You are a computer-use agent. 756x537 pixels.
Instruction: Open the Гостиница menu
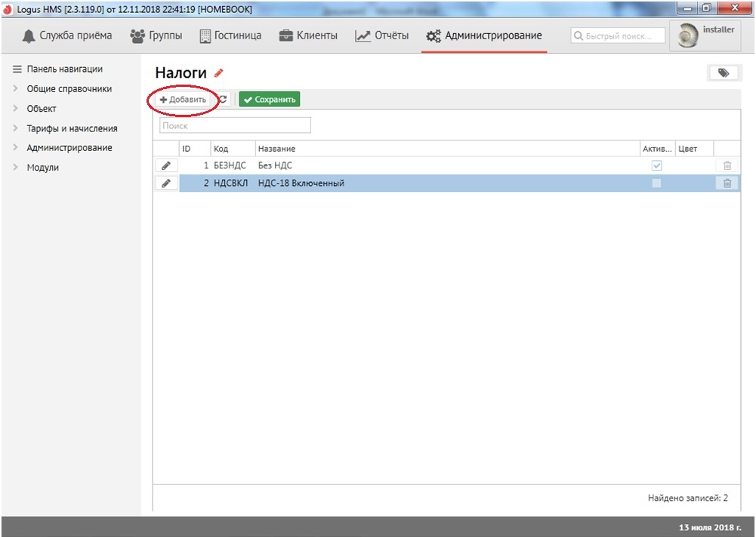tap(230, 35)
